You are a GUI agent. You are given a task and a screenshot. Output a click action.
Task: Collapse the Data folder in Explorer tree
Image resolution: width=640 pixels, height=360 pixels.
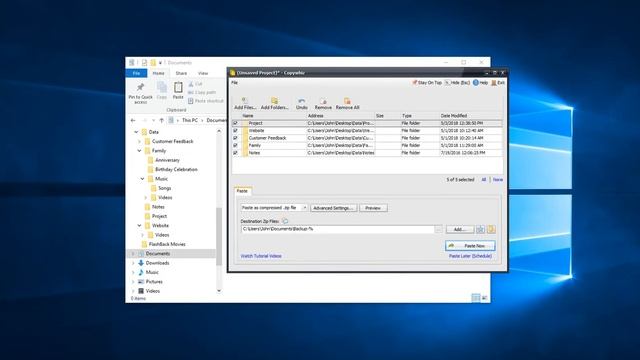pyautogui.click(x=136, y=132)
